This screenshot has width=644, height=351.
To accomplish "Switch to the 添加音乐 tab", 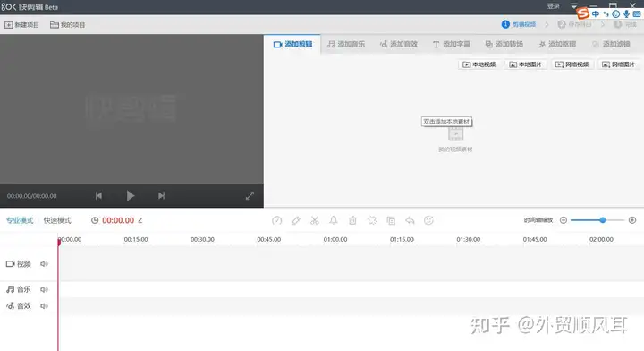I will tap(346, 45).
